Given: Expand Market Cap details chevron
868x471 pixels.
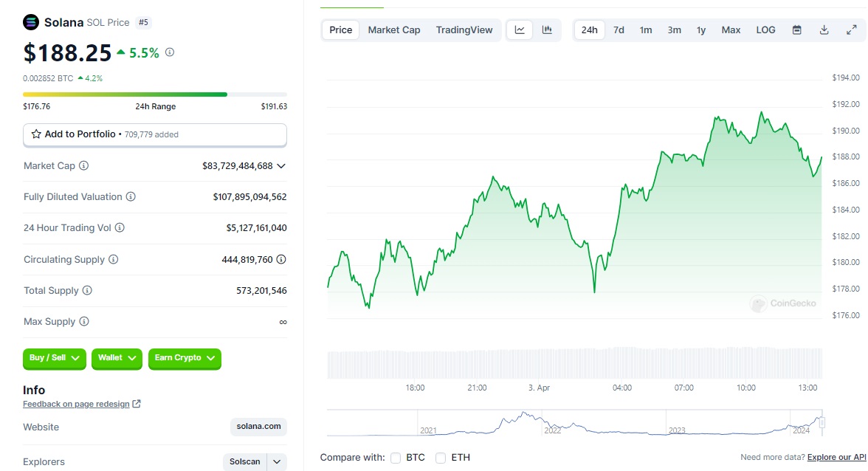Looking at the screenshot, I should pyautogui.click(x=281, y=166).
